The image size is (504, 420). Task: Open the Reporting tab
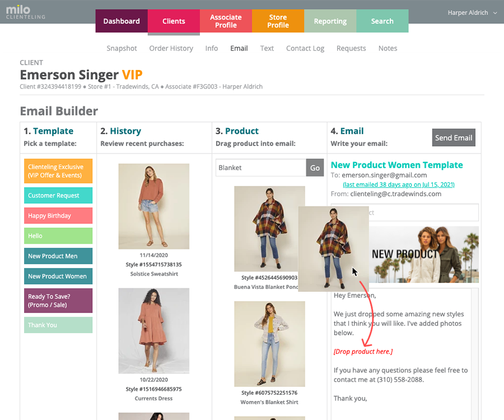click(x=330, y=21)
